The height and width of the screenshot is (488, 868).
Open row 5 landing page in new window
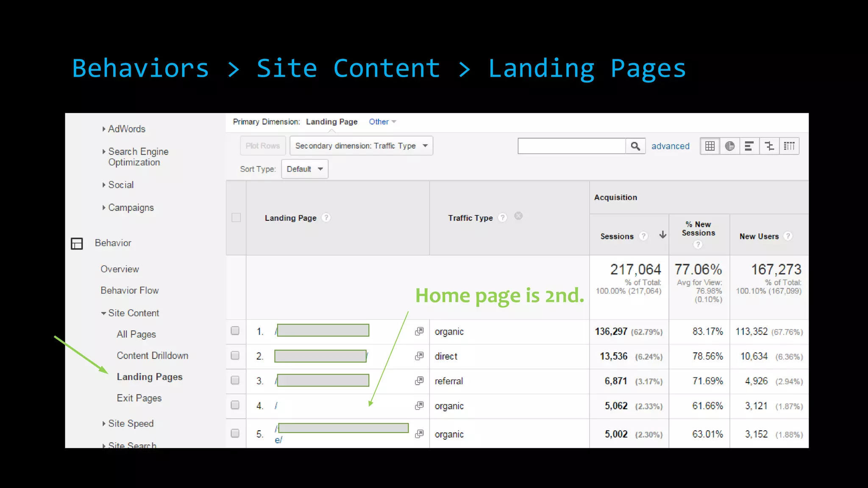[x=419, y=434]
